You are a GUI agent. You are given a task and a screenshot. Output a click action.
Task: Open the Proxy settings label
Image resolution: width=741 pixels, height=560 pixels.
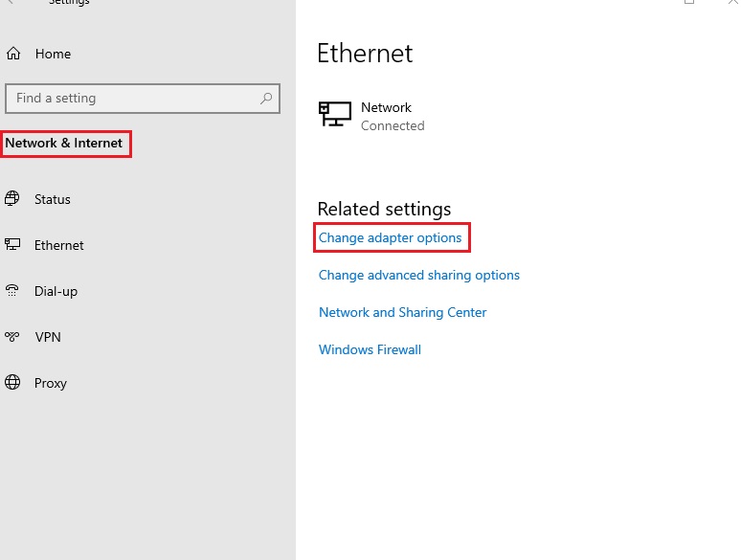point(51,383)
